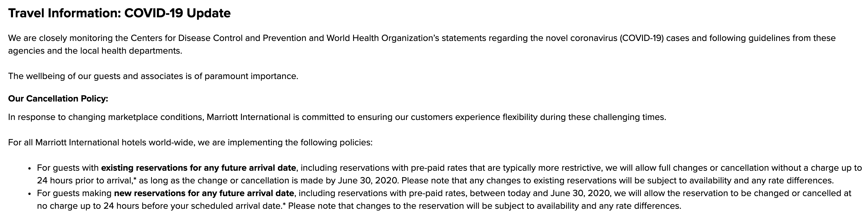Screen dimensions: 868x218
Task: Click the first bullet point marker
Action: [30, 168]
